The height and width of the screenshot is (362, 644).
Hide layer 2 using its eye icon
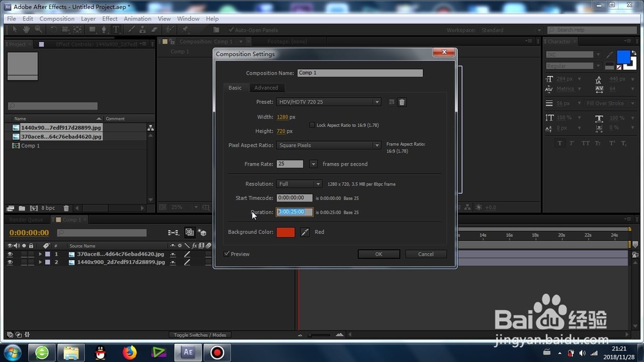10,262
